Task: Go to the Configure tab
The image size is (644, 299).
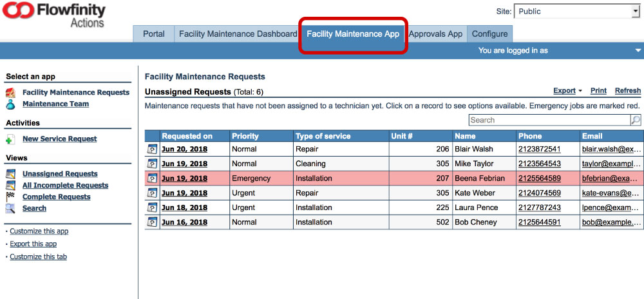Action: (489, 34)
